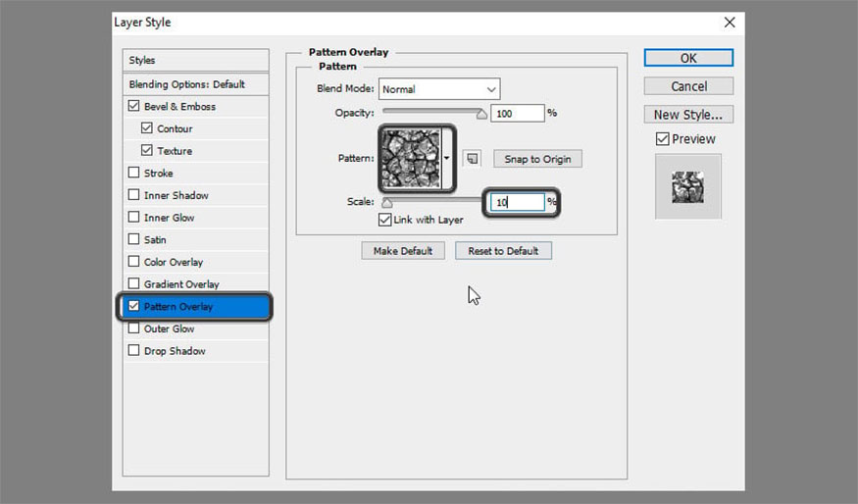This screenshot has width=858, height=504.
Task: Click the new preset from pattern icon
Action: pos(473,158)
